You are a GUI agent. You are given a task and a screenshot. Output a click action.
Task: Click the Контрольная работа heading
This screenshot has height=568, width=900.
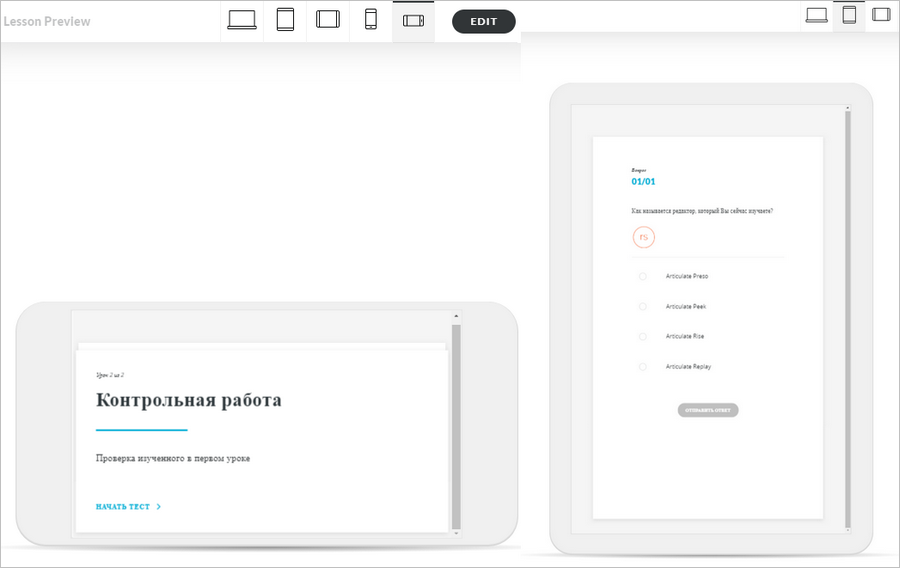point(188,400)
